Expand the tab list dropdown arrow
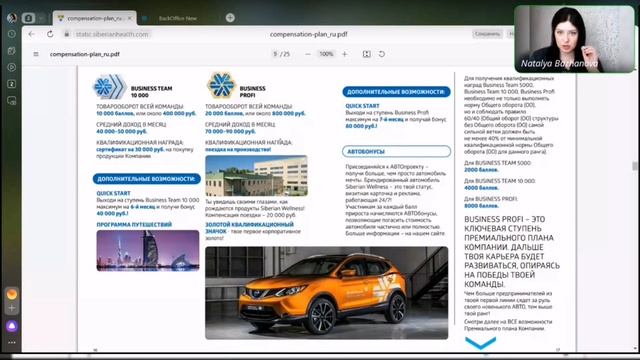Screen dimensions: 640x360 tap(41, 18)
